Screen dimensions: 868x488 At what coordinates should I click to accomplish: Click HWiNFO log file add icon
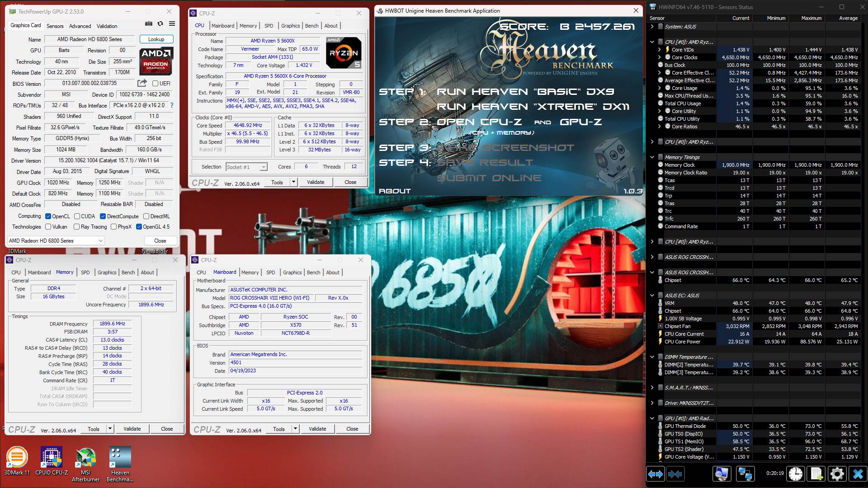pyautogui.click(x=816, y=474)
